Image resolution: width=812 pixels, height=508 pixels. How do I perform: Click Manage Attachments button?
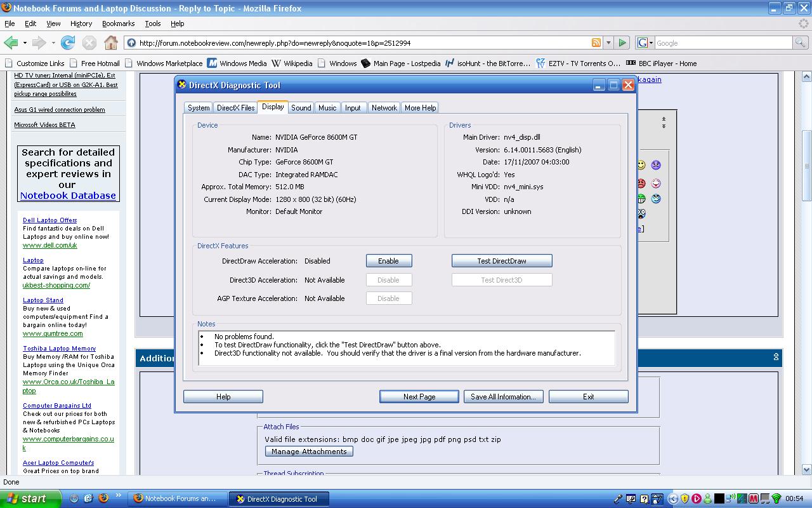(309, 451)
